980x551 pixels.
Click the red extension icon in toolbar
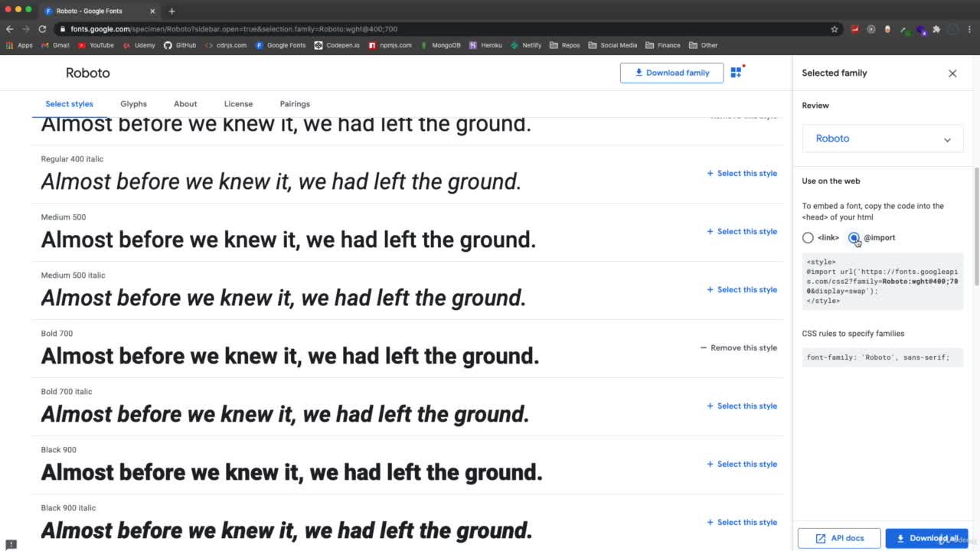point(854,29)
